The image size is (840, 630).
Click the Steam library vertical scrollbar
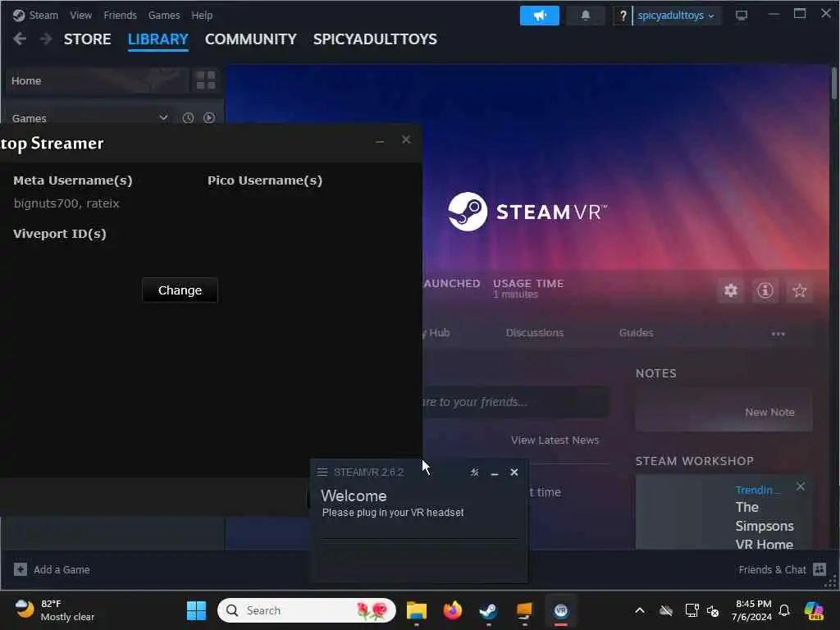pos(834,84)
